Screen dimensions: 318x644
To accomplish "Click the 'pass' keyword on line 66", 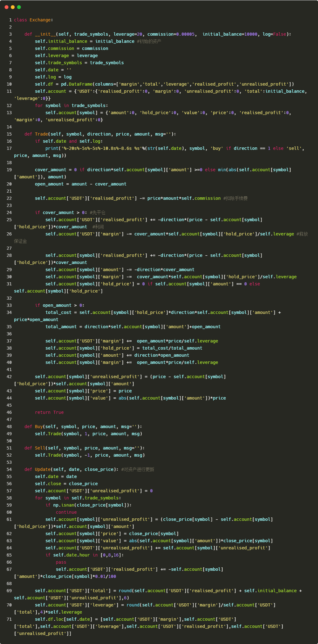I will [x=61, y=562].
